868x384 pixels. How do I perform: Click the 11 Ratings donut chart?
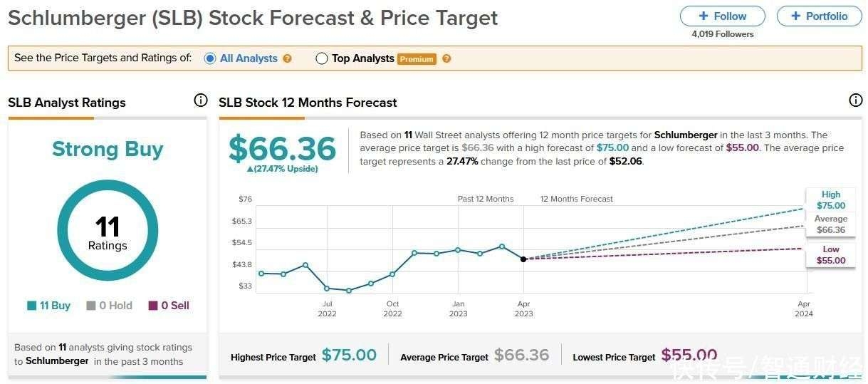pos(108,231)
